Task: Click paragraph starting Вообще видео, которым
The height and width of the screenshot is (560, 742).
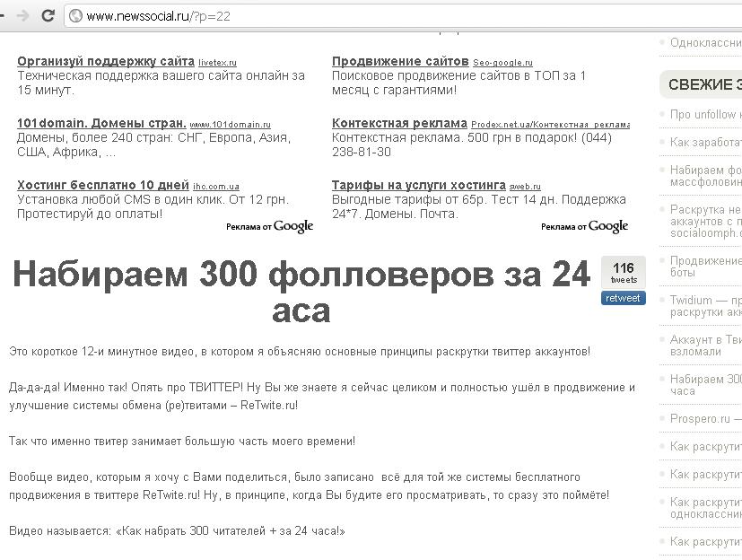Action: pyautogui.click(x=309, y=486)
